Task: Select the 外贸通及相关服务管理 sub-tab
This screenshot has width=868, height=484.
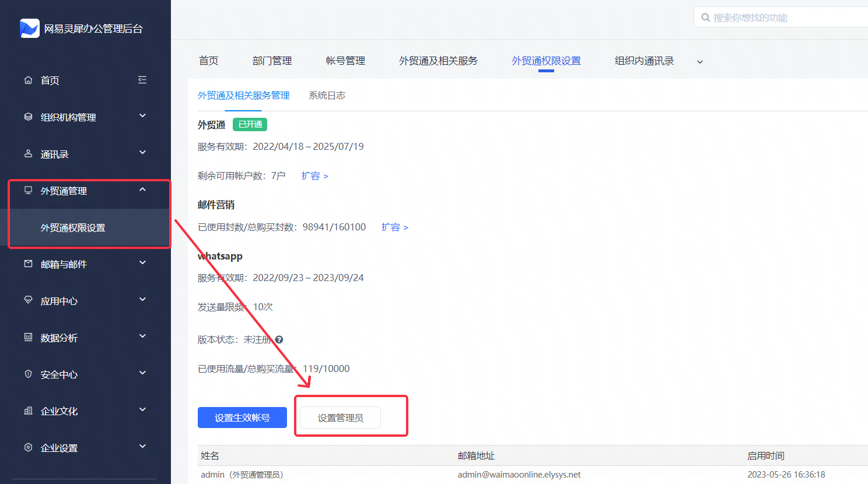Action: coord(244,95)
